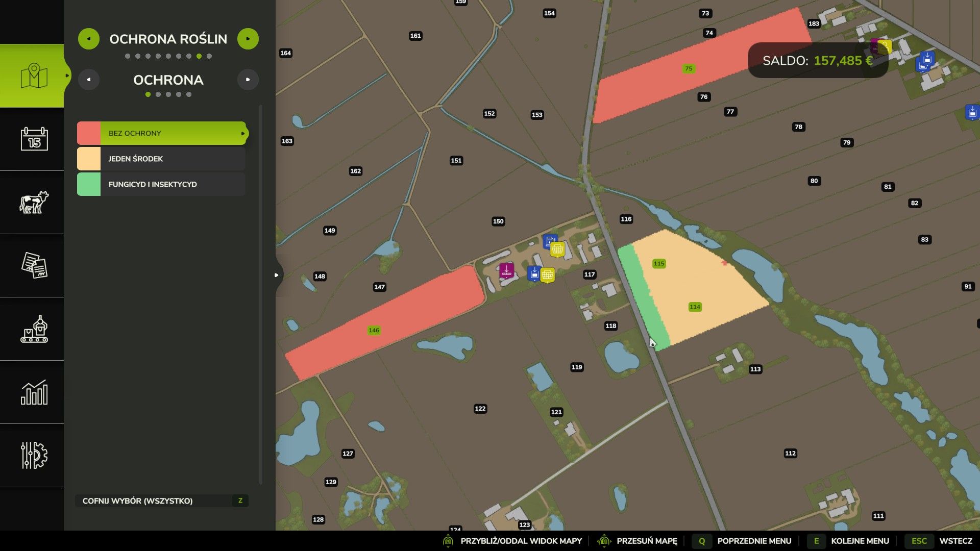Expand the map sidebar tab arrow

pyautogui.click(x=67, y=76)
